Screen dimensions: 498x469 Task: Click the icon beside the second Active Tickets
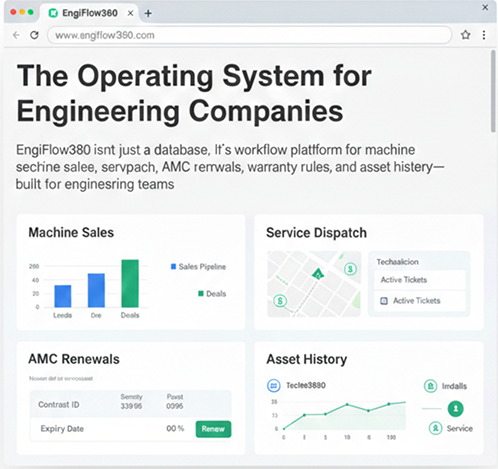384,301
